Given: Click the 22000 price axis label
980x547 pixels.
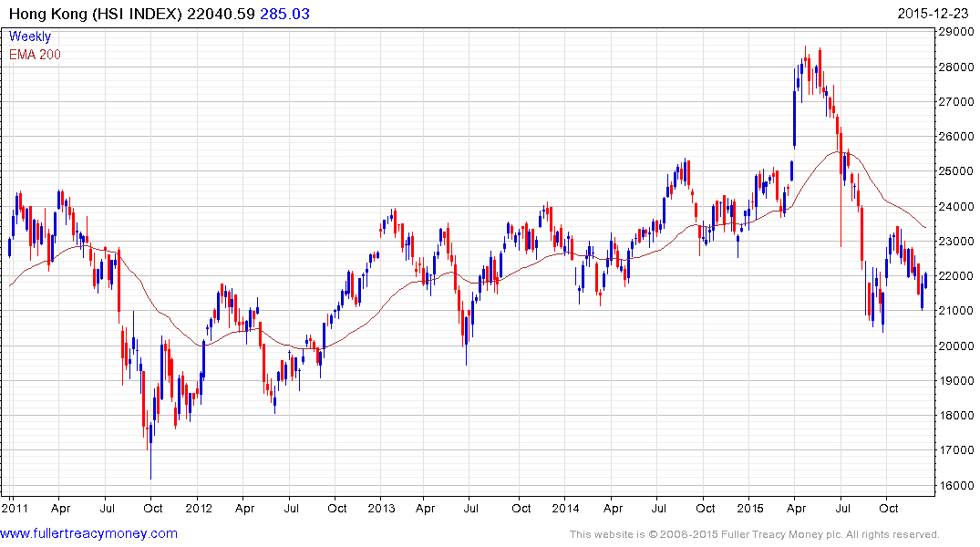Looking at the screenshot, I should 956,275.
